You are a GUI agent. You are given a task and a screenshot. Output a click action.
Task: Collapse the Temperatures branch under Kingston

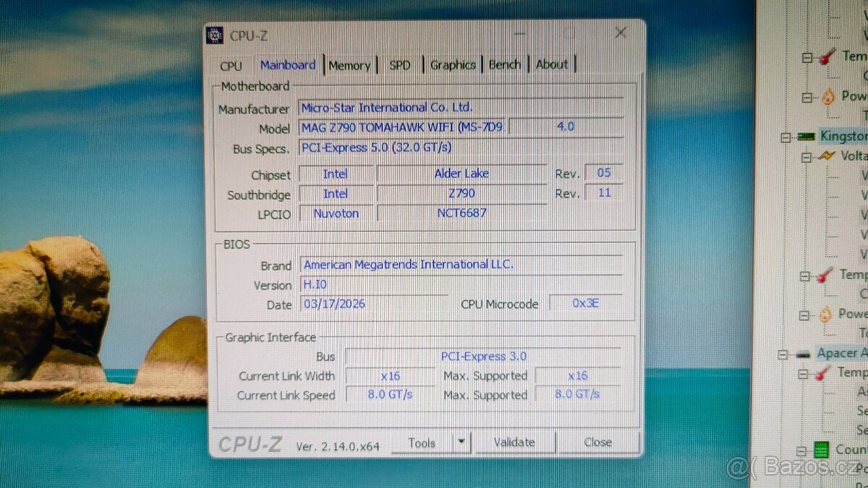coord(805,275)
